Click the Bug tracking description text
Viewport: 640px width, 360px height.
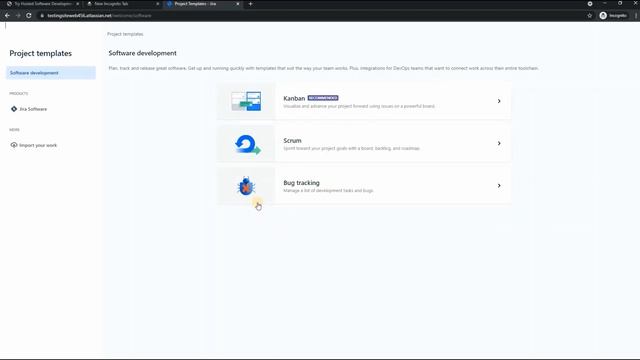point(328,191)
